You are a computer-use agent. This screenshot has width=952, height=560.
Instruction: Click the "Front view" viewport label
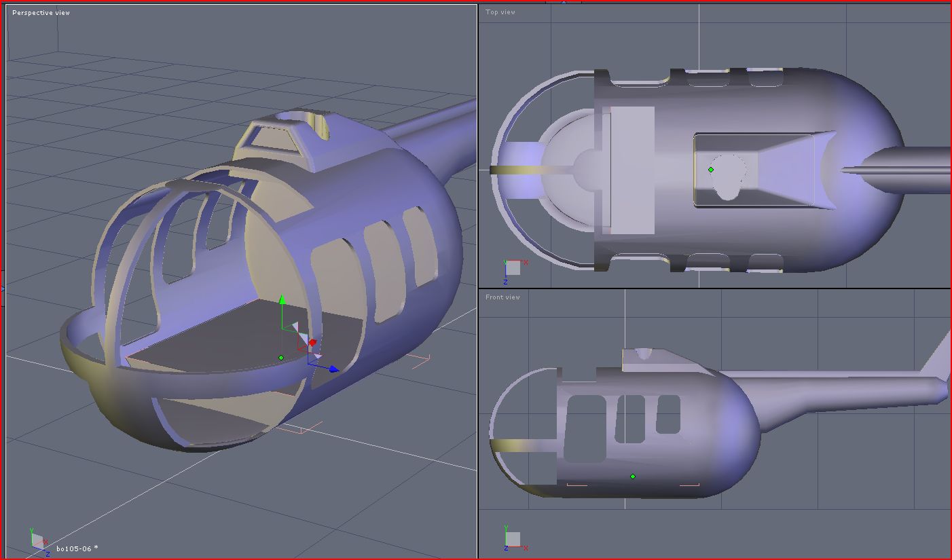point(502,297)
